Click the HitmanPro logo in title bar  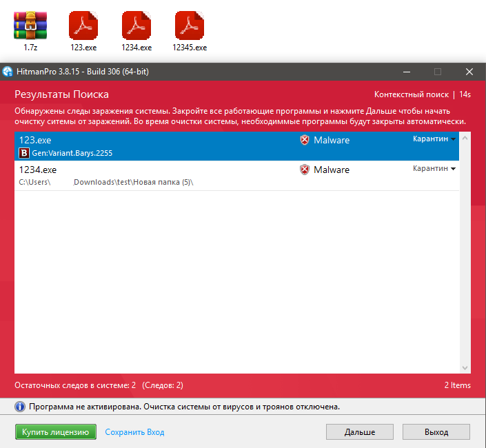pos(8,72)
